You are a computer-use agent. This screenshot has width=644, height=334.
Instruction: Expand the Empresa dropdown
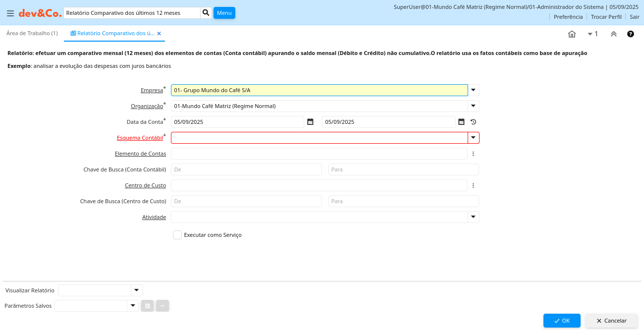point(474,90)
